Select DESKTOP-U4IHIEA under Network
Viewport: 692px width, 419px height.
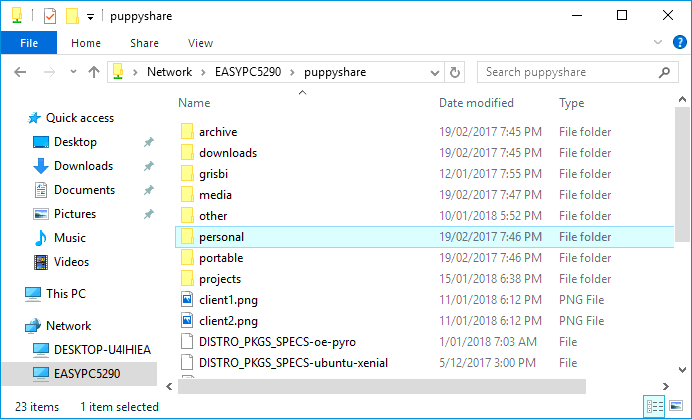[x=102, y=350]
